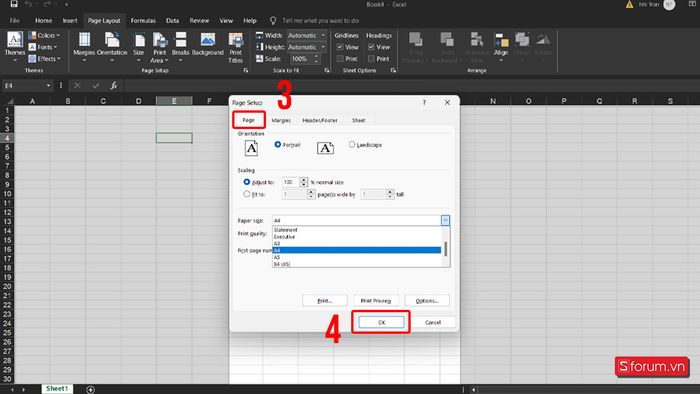Viewport: 700px width, 394px height.
Task: Click the Scale 100% stepper
Action: pyautogui.click(x=316, y=58)
